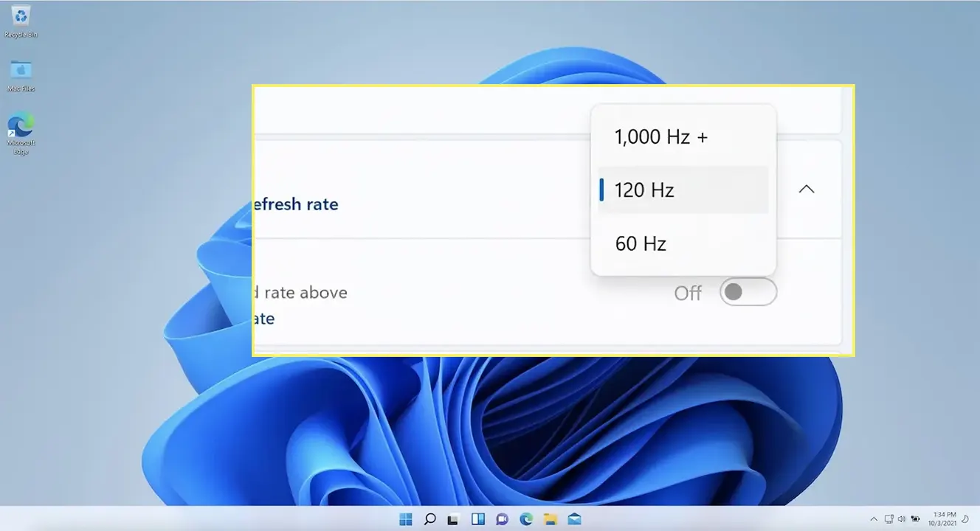This screenshot has height=531, width=980.
Task: Open network status tray icon
Action: pyautogui.click(x=889, y=518)
